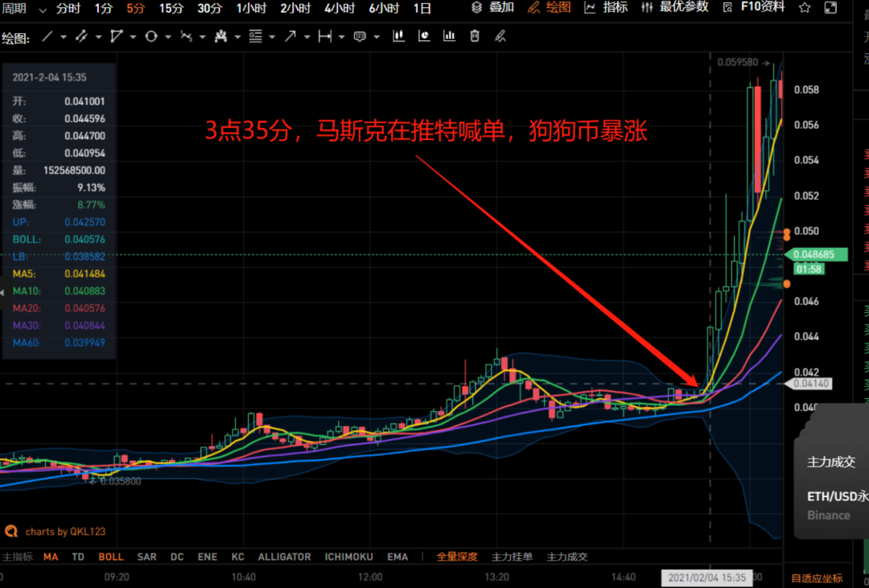The image size is (869, 588).
Task: Open F10资料 info panel
Action: (x=754, y=7)
